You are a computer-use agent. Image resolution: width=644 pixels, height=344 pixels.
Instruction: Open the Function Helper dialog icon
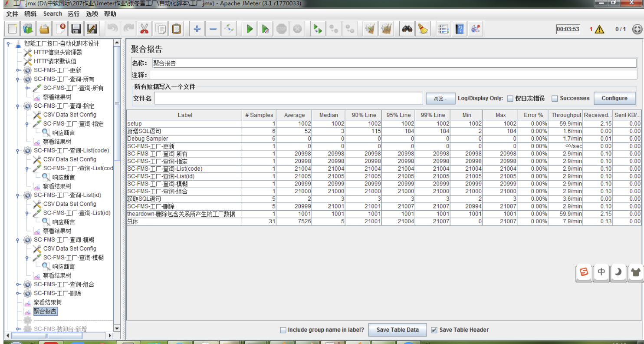pos(444,29)
